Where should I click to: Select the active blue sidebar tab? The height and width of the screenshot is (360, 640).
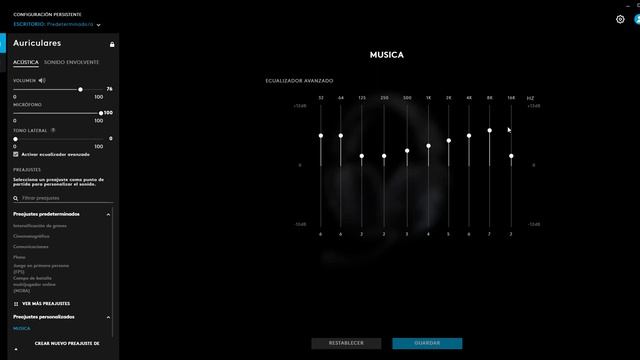click(3, 43)
